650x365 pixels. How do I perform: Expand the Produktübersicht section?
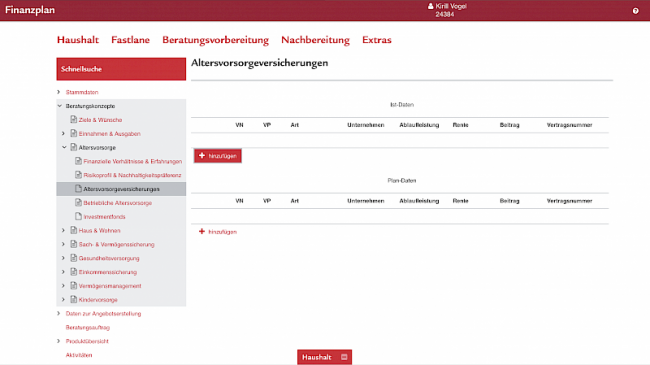58,341
